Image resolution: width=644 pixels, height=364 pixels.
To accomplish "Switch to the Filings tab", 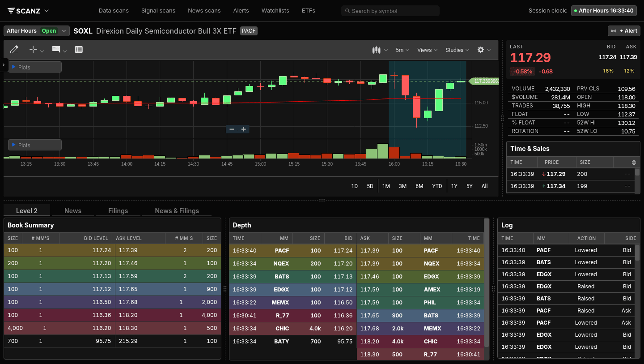I will point(118,211).
